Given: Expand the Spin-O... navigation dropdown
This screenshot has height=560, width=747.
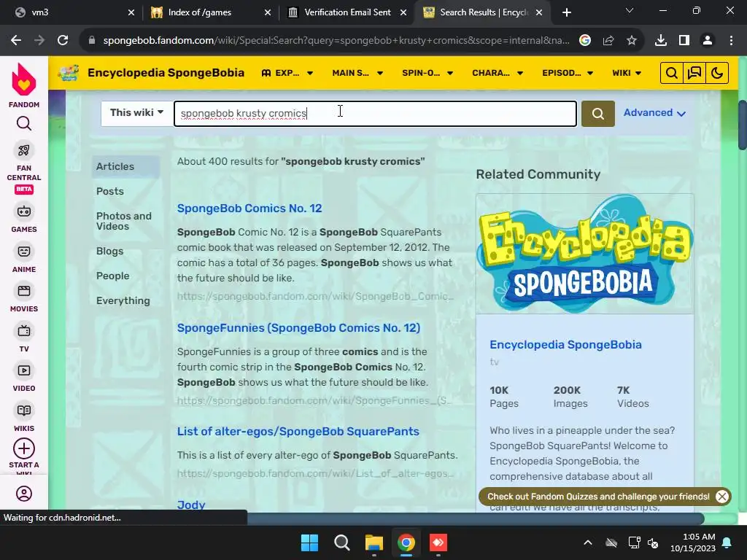Looking at the screenshot, I should coord(427,73).
